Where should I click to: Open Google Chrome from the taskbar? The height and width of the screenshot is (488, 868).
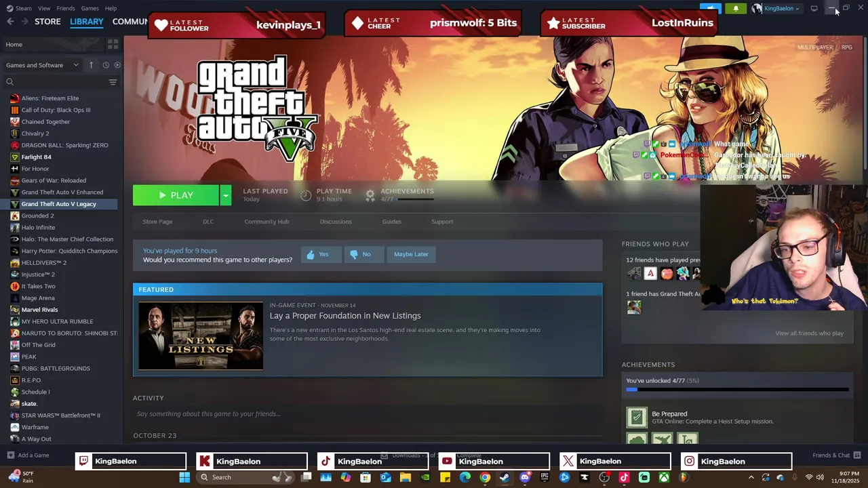click(x=485, y=477)
